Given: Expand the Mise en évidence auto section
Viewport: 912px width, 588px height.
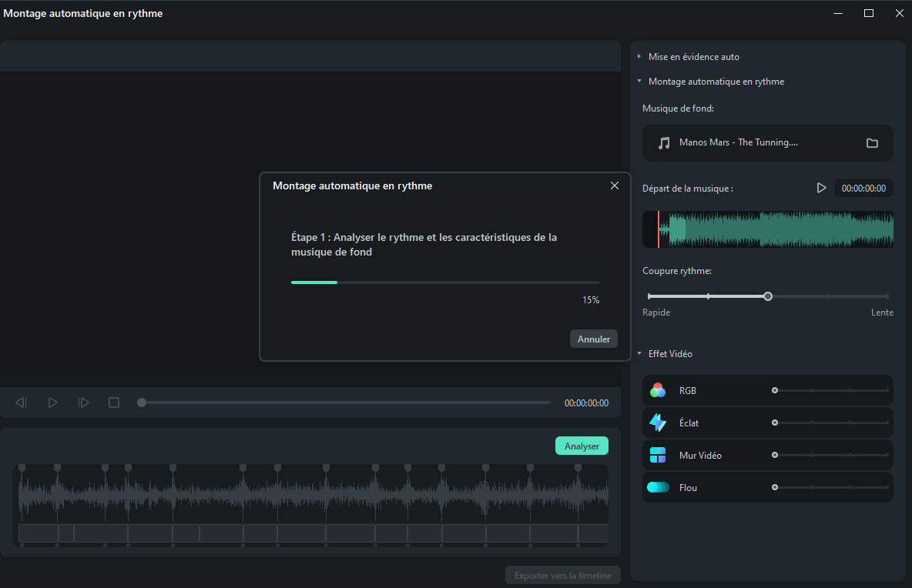Looking at the screenshot, I should [x=639, y=56].
